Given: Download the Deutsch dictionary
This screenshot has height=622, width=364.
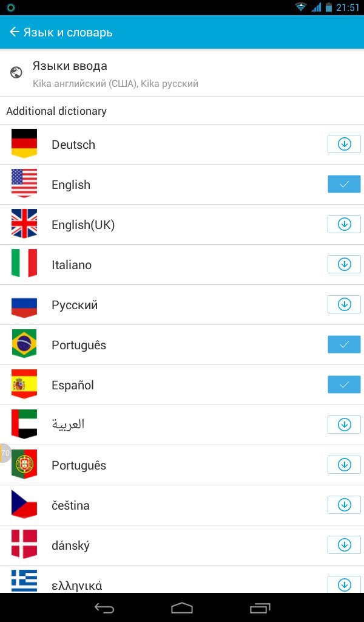Looking at the screenshot, I should point(344,145).
